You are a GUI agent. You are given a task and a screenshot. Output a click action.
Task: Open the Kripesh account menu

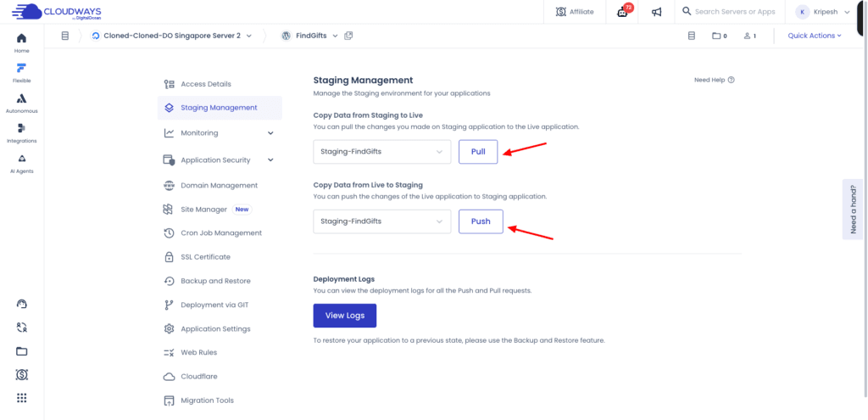click(x=822, y=12)
